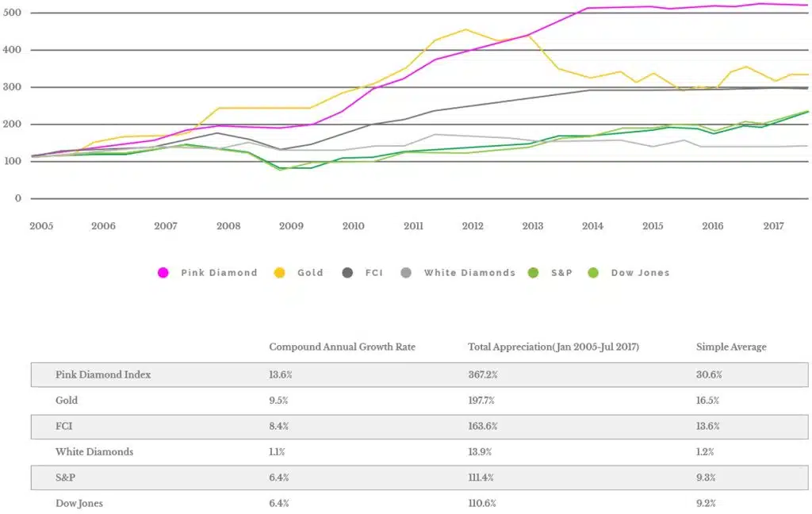Screen dimensions: 812x514
Task: Select the Compound Annual Growth Rate column header
Action: (x=343, y=347)
